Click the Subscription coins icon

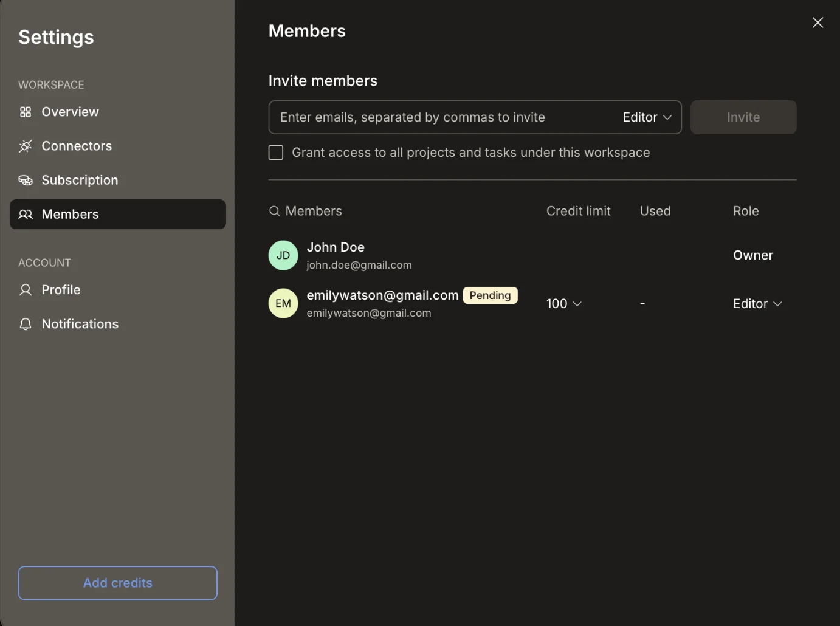coord(26,180)
